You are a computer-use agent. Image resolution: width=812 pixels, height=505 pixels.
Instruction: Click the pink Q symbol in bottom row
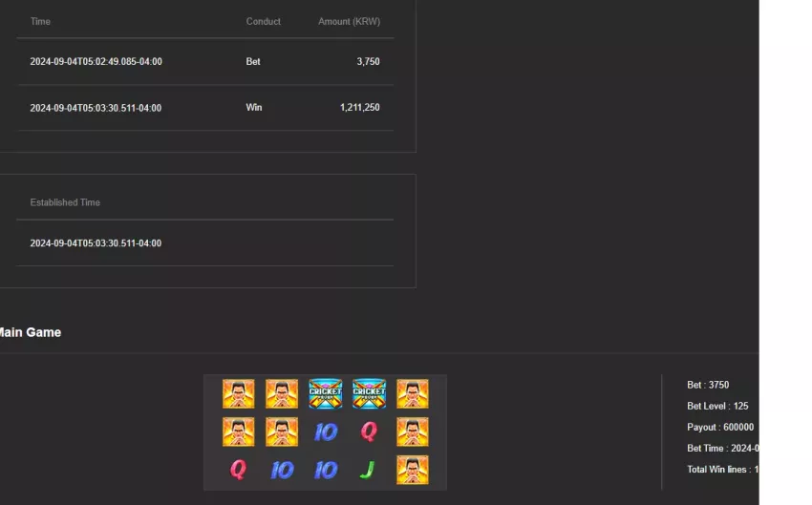pyautogui.click(x=238, y=470)
